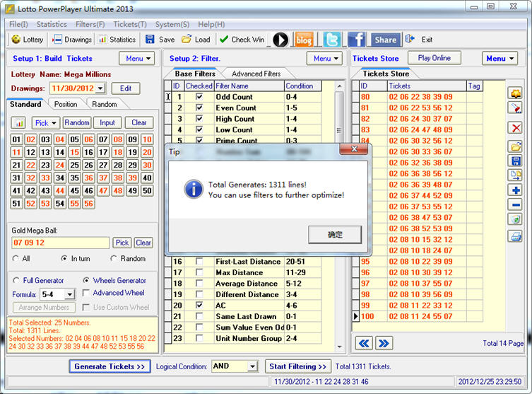Click the topmost yellow icon in Tickets Store sidebar
The image size is (532, 394).
click(515, 93)
